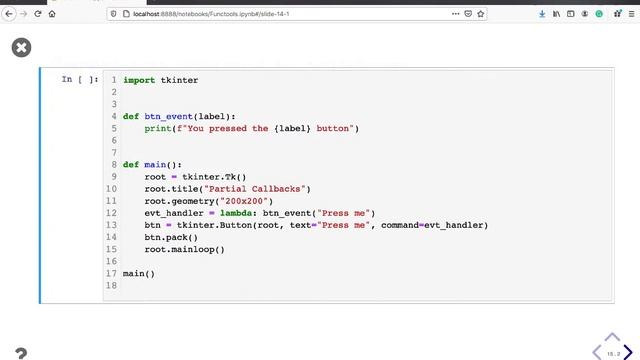This screenshot has height=360, width=640.
Task: Click the root.geometry("200x200") line
Action: 209,201
